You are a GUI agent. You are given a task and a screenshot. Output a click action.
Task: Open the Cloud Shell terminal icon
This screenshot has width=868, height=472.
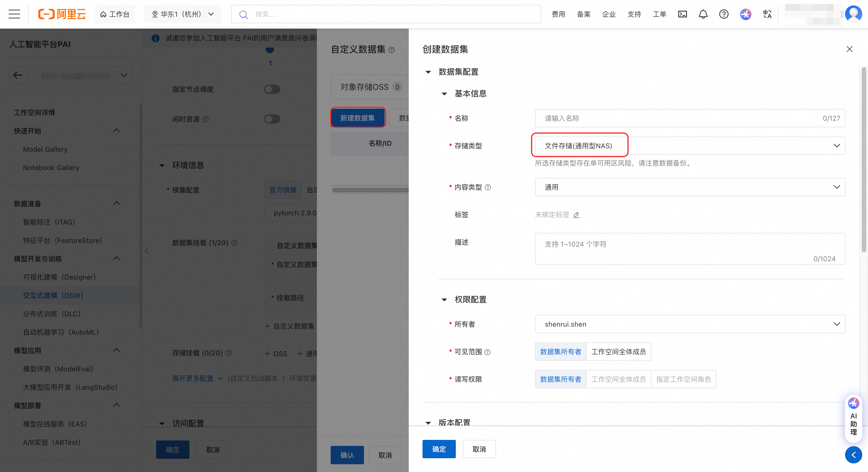(x=682, y=14)
